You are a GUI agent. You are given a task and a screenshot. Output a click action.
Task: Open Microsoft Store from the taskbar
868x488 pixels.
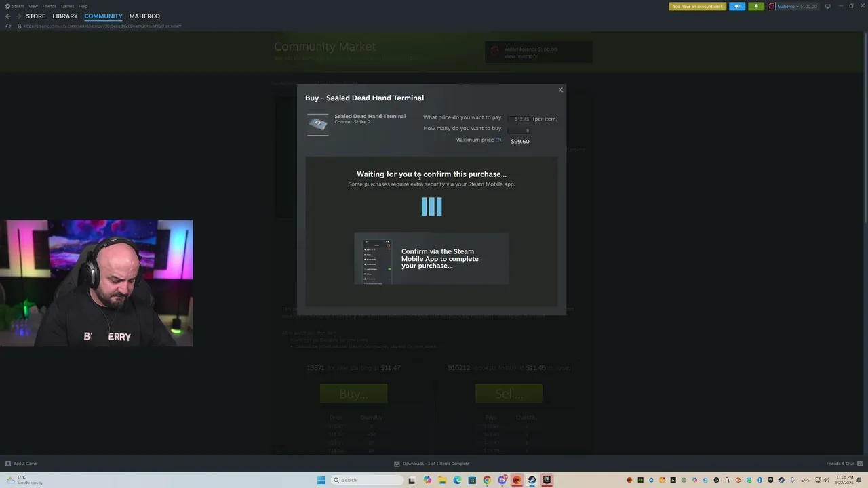click(x=472, y=480)
